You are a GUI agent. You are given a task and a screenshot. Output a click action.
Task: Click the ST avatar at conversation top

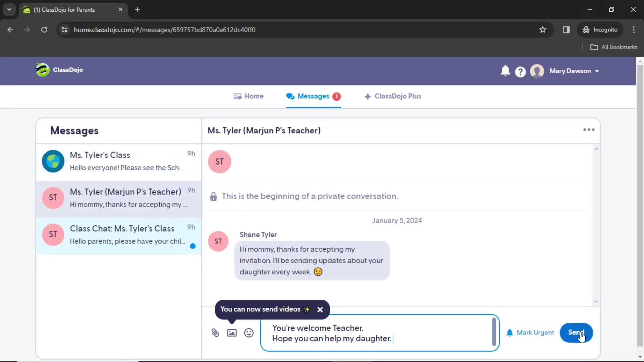(x=219, y=162)
